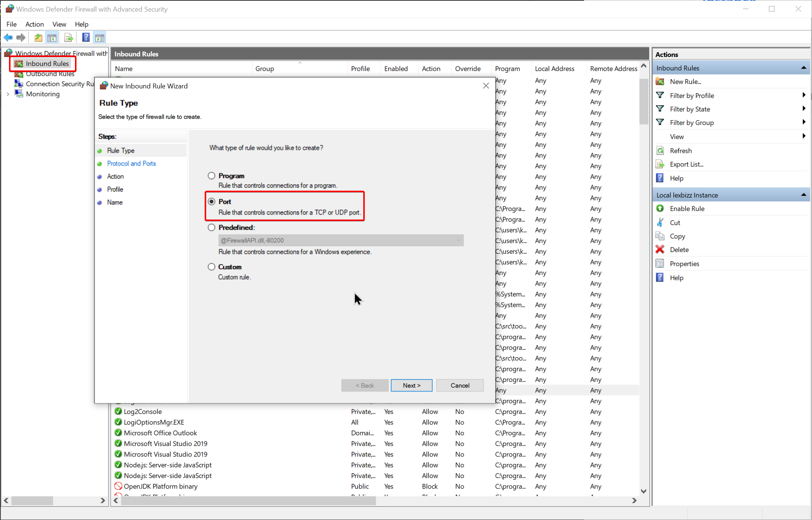
Task: Select the Program rule type radio button
Action: pyautogui.click(x=212, y=176)
